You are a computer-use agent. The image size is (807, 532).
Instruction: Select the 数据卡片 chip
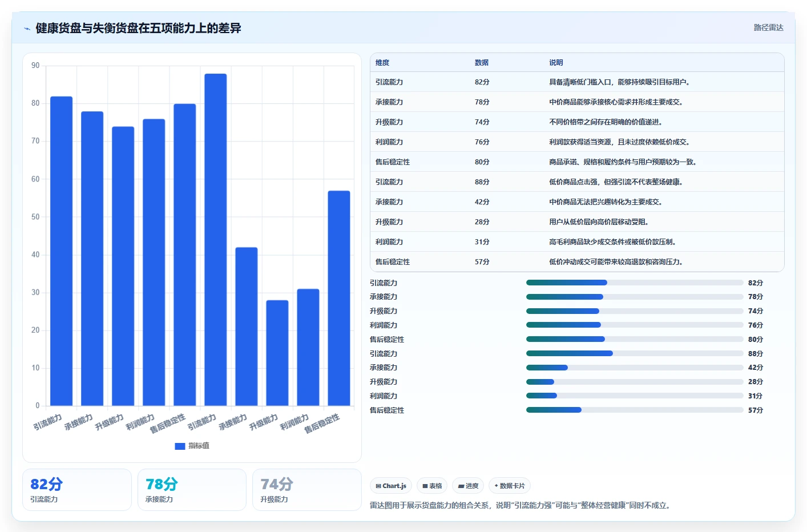[510, 486]
